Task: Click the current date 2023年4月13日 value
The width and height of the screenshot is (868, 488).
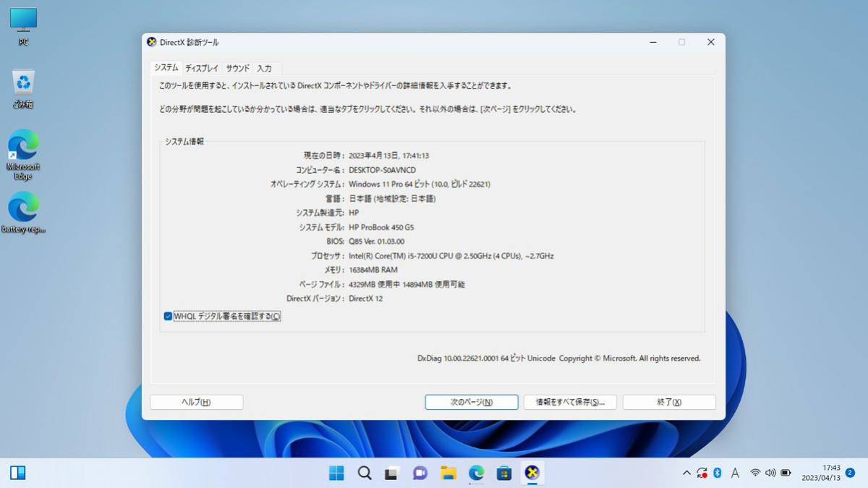Action: pos(388,156)
